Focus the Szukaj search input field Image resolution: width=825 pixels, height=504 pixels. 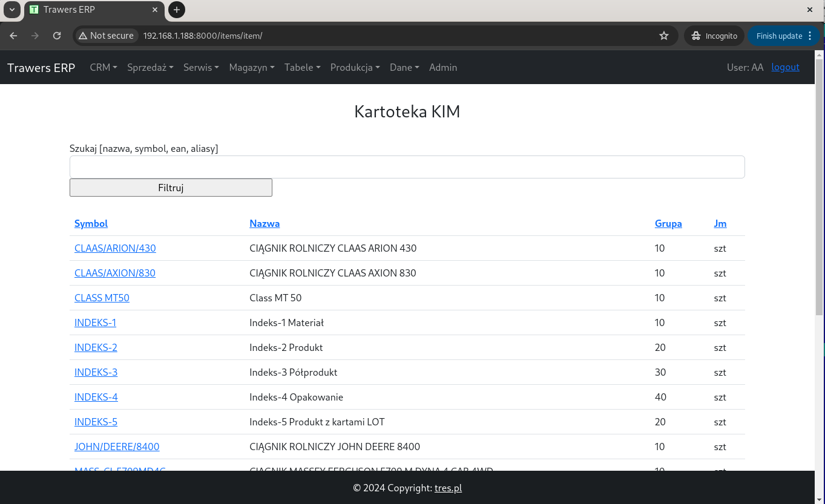point(407,167)
